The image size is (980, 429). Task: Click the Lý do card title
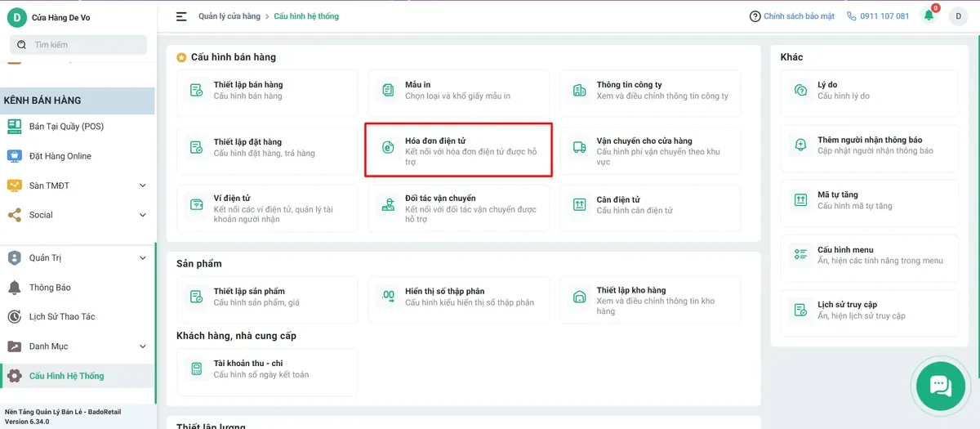[827, 85]
